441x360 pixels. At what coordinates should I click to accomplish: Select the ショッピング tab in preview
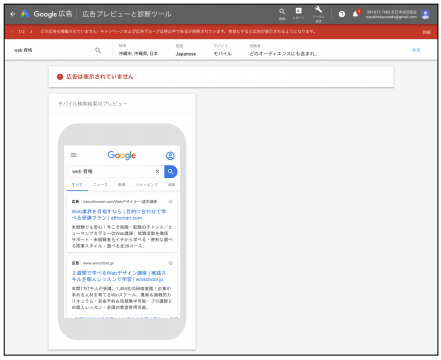tap(147, 185)
